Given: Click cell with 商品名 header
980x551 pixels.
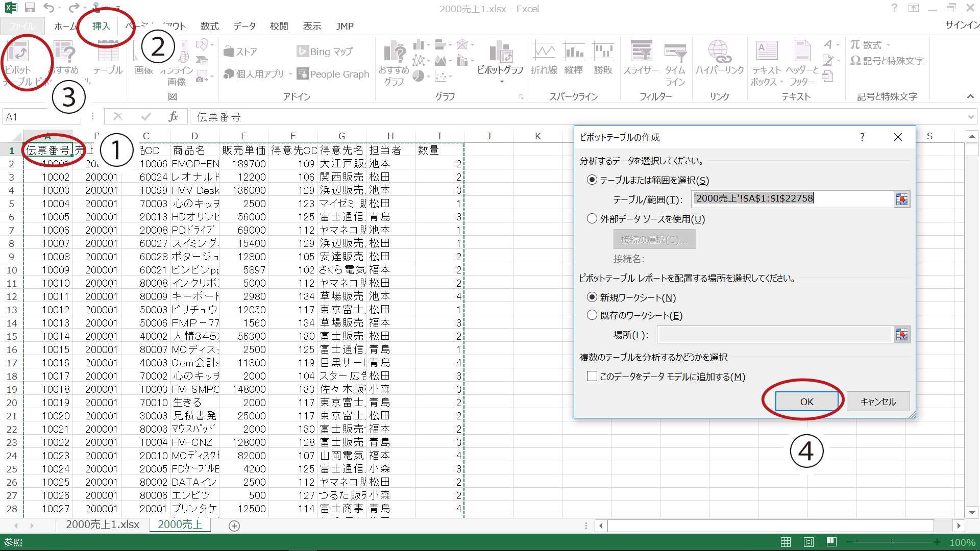Looking at the screenshot, I should click(x=194, y=150).
